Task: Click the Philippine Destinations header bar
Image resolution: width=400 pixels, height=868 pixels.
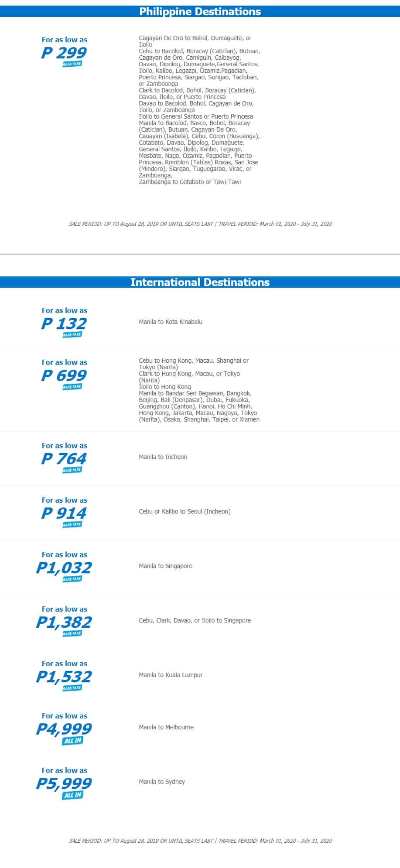Action: (200, 12)
